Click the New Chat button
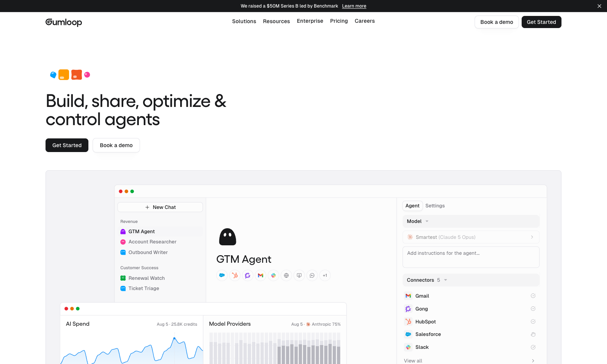This screenshot has width=607, height=364. 160,207
